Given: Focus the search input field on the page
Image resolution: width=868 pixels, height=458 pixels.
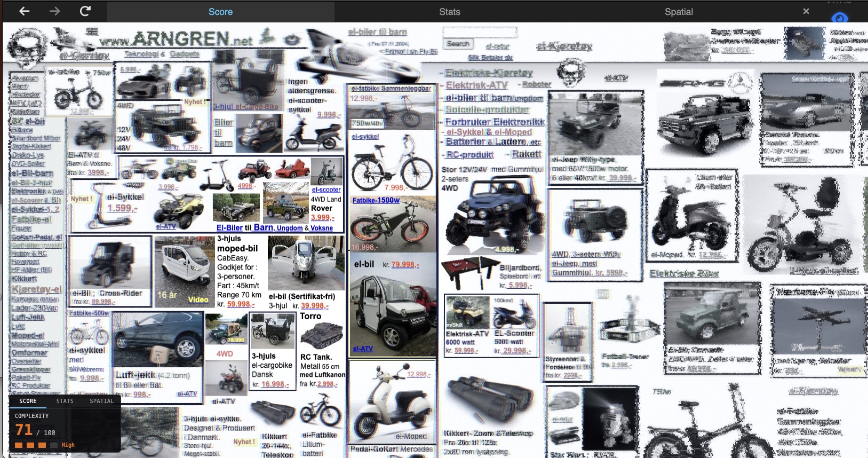Looking at the screenshot, I should click(x=480, y=33).
